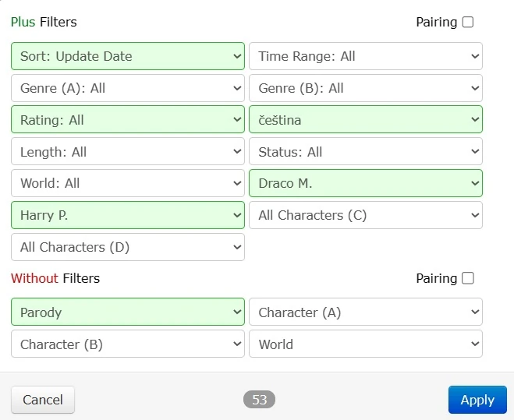
Task: Open the Sort: Update Date dropdown
Action: coord(128,56)
